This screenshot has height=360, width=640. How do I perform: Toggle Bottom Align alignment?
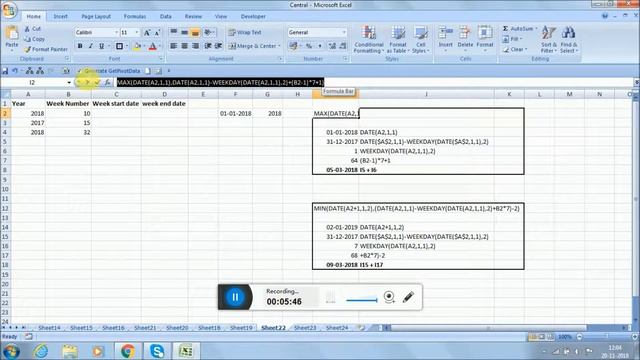tap(195, 32)
